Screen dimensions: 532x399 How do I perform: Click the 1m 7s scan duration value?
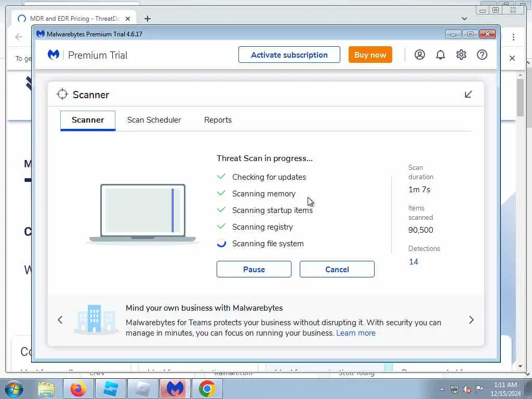[x=419, y=190]
